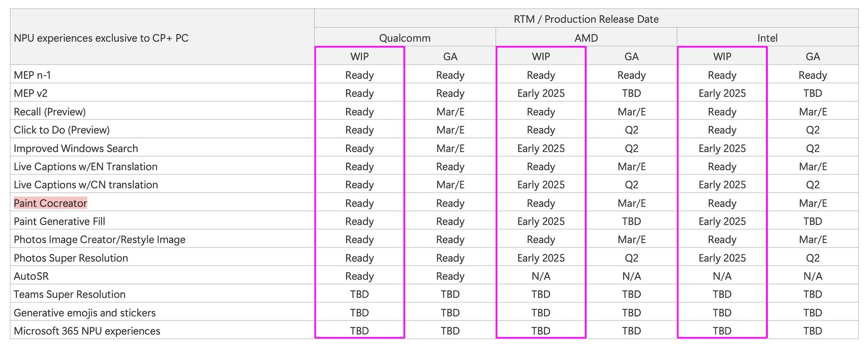Select the "Teams Super Resolution" row label
Viewport: 868px width, 345px height.
[x=70, y=294]
